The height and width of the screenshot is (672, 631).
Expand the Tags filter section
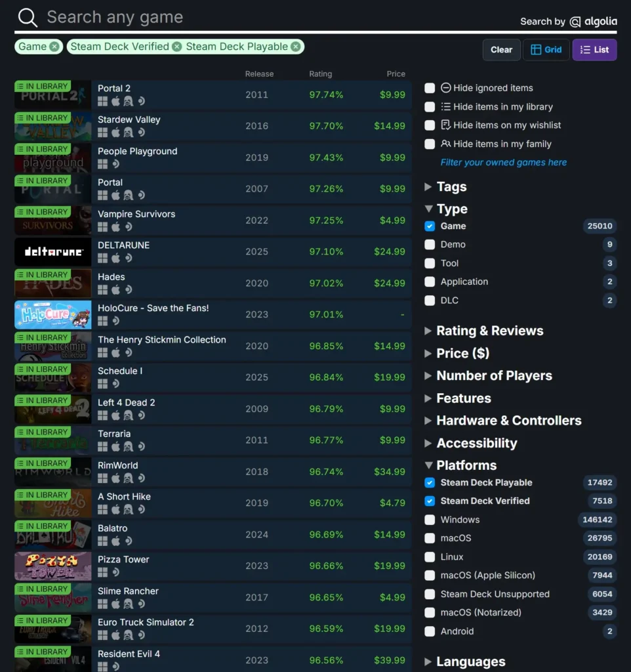(x=445, y=187)
